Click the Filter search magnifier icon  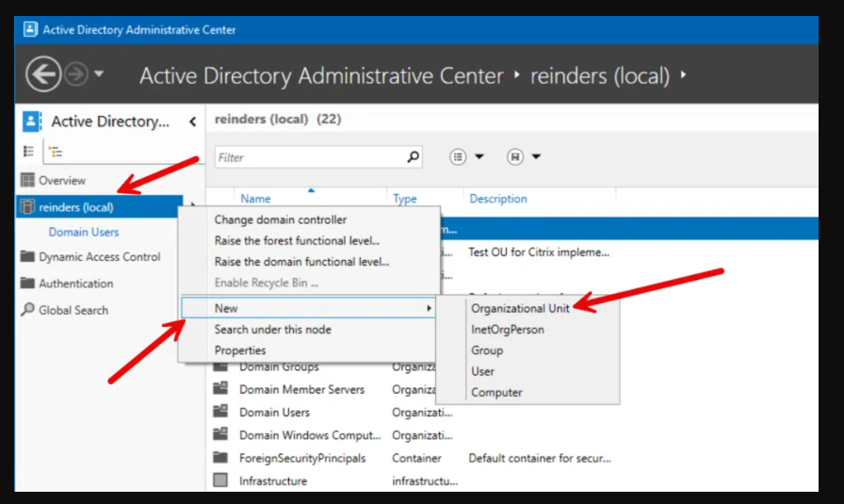coord(413,157)
